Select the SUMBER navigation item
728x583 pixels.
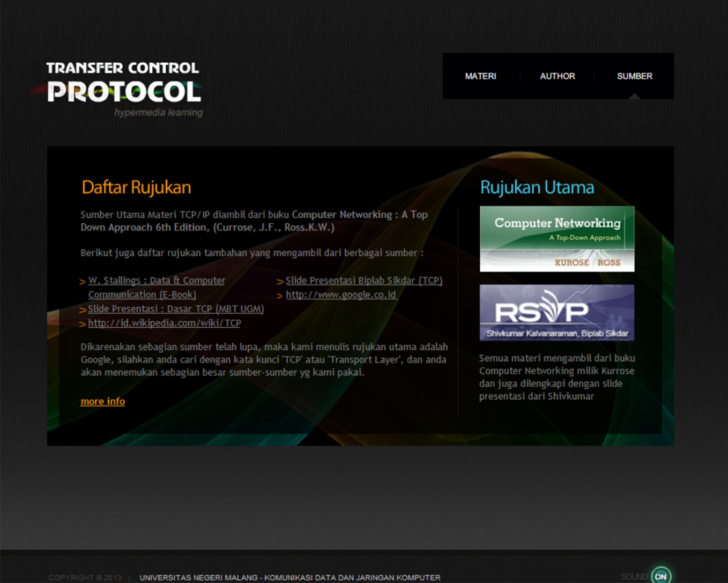[x=634, y=76]
